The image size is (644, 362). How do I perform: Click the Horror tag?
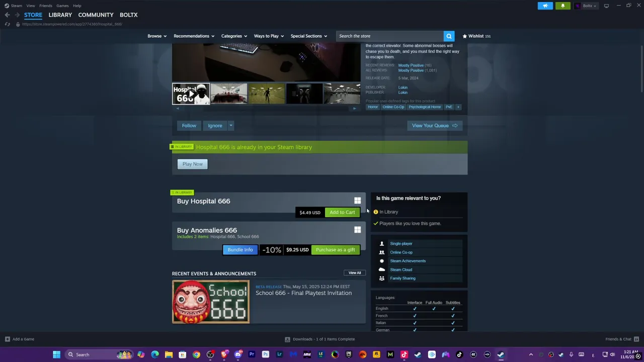[373, 107]
